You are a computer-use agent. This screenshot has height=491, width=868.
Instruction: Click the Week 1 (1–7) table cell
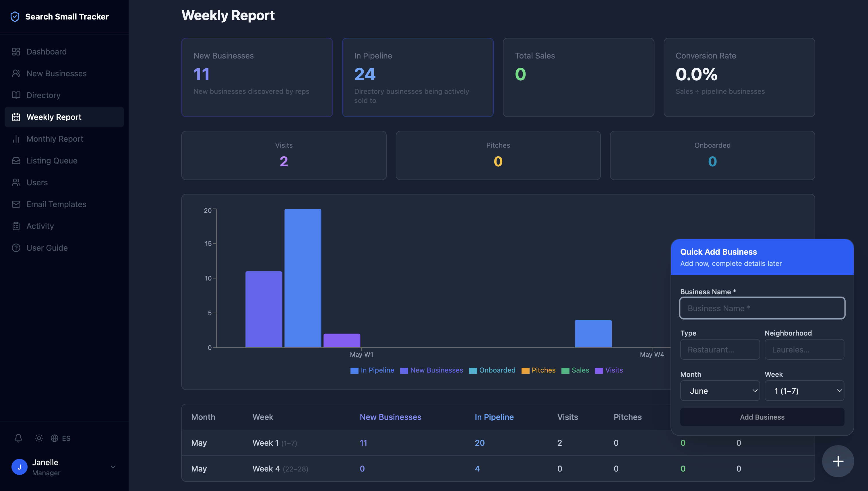click(275, 443)
